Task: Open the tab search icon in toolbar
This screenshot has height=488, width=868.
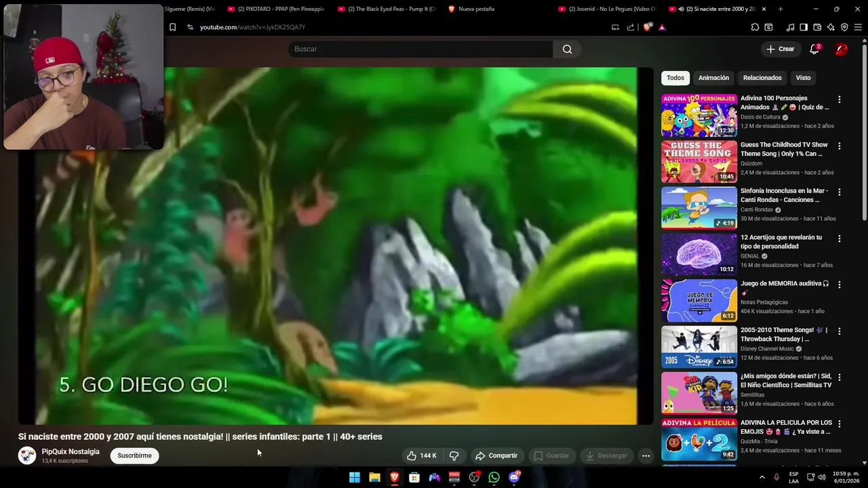Action: (768, 27)
